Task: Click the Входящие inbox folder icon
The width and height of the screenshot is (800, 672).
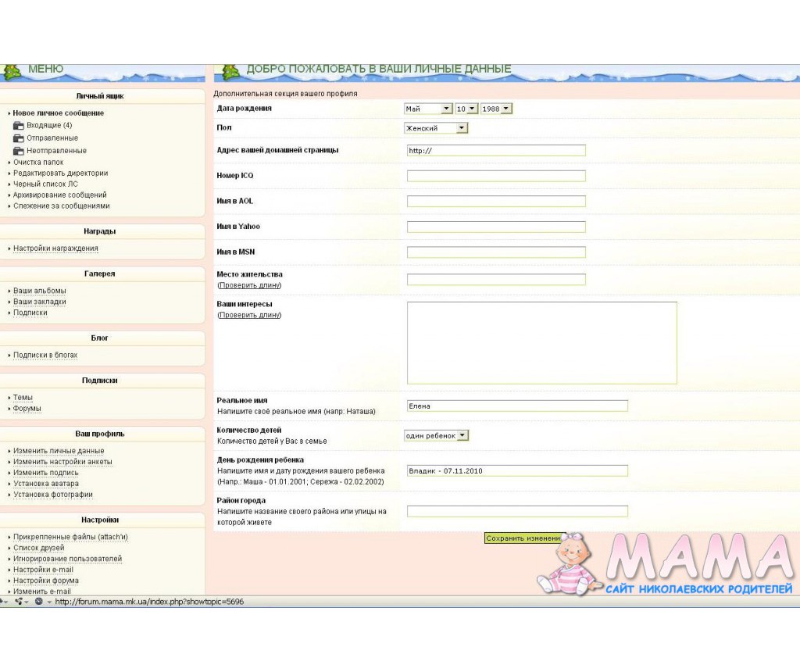Action: click(x=19, y=125)
